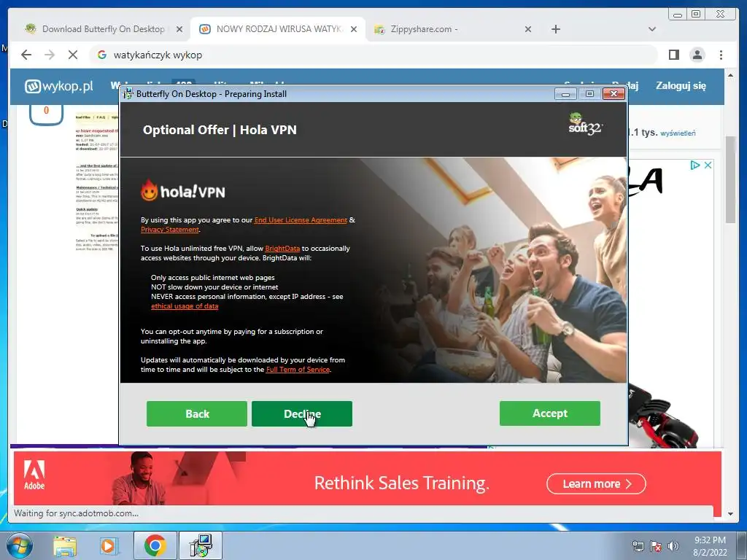The image size is (747, 560).
Task: Click the installer taskbar button
Action: 200,545
